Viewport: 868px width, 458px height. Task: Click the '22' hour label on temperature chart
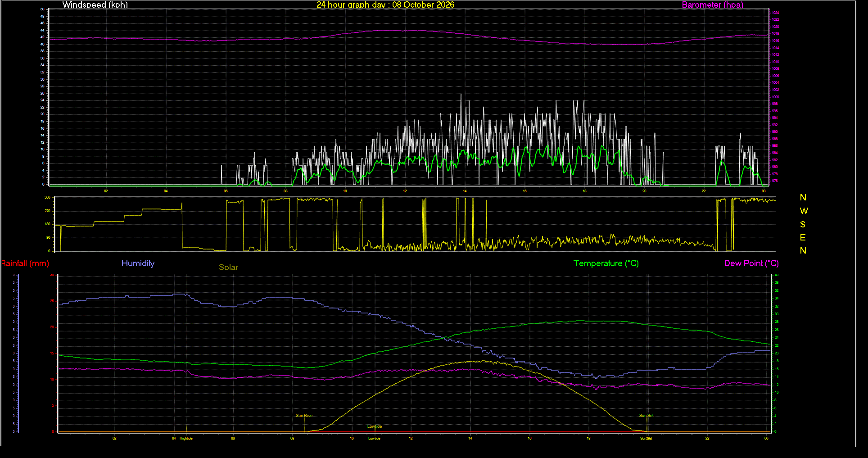click(707, 438)
